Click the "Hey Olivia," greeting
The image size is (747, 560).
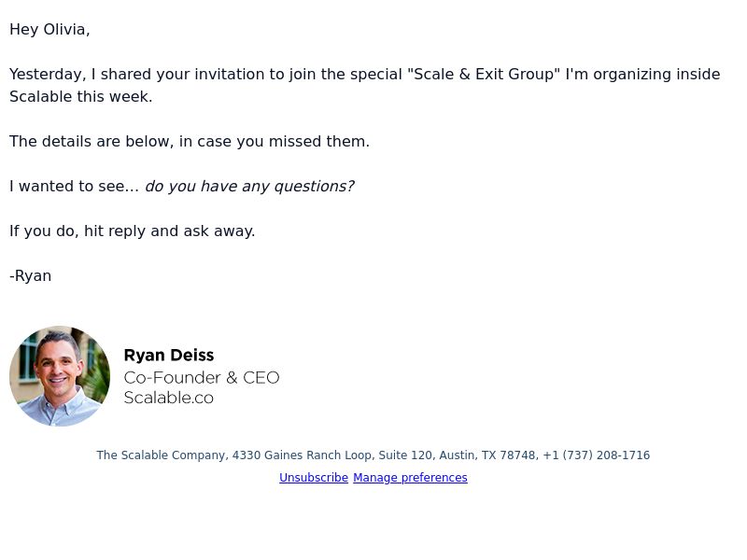point(49,30)
